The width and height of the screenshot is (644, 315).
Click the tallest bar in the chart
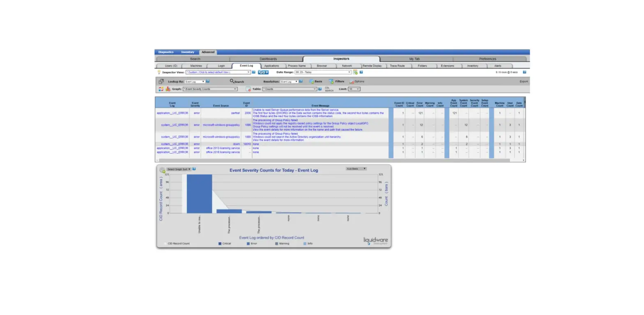(200, 194)
